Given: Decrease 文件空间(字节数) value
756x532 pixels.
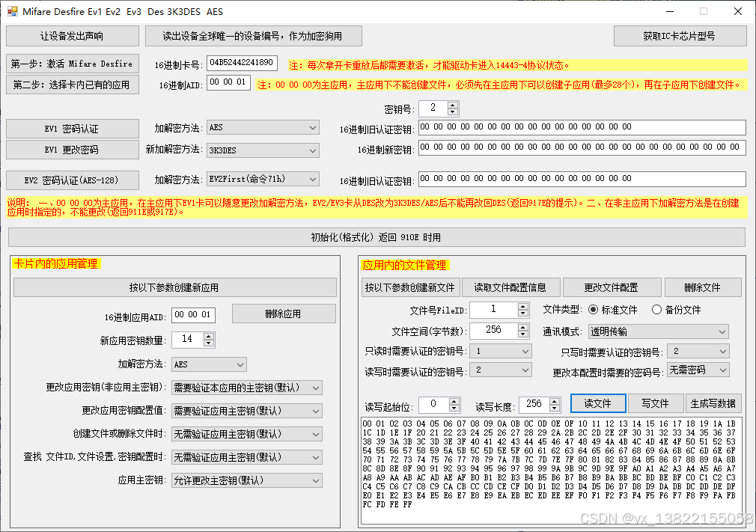Looking at the screenshot, I should 523,334.
